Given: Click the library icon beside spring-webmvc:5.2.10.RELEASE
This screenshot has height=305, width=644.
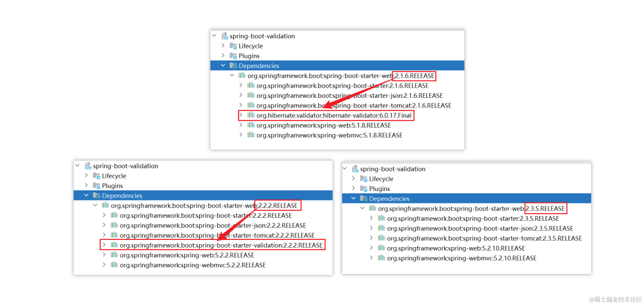Looking at the screenshot, I should pyautogui.click(x=381, y=258).
